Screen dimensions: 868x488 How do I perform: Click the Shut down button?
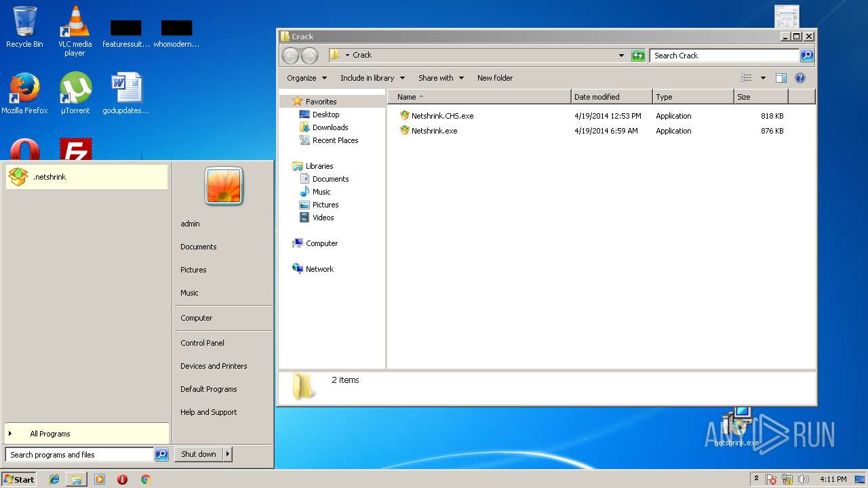tap(199, 454)
